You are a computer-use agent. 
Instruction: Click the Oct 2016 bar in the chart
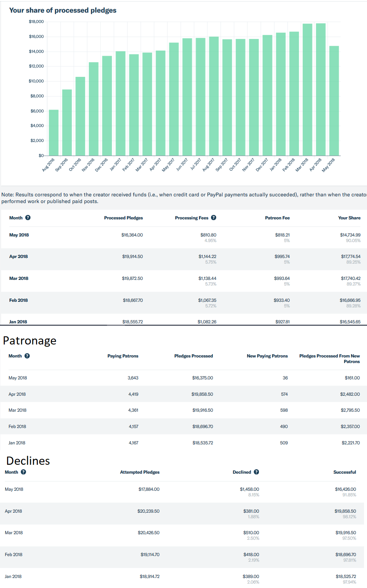pyautogui.click(x=80, y=116)
